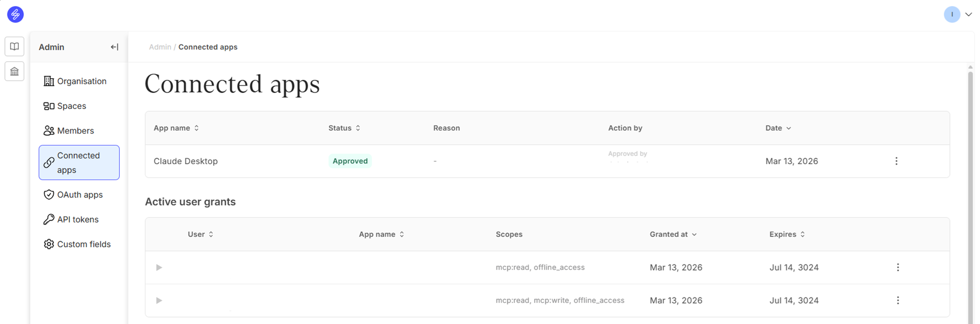Sort grants by User column

(200, 234)
